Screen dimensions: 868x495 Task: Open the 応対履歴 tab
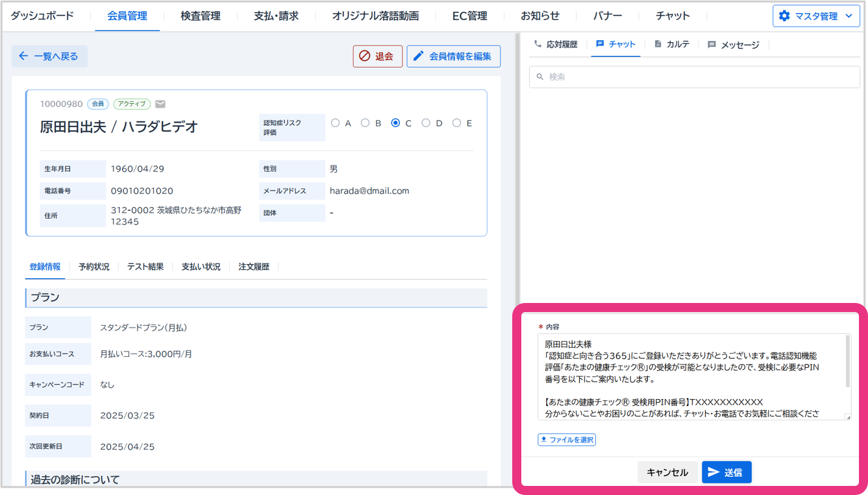pyautogui.click(x=556, y=44)
